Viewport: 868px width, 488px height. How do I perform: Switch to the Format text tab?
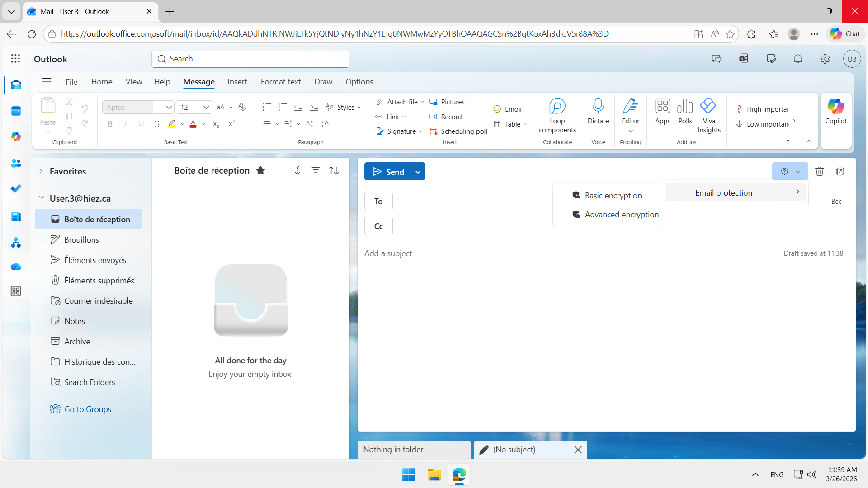280,82
